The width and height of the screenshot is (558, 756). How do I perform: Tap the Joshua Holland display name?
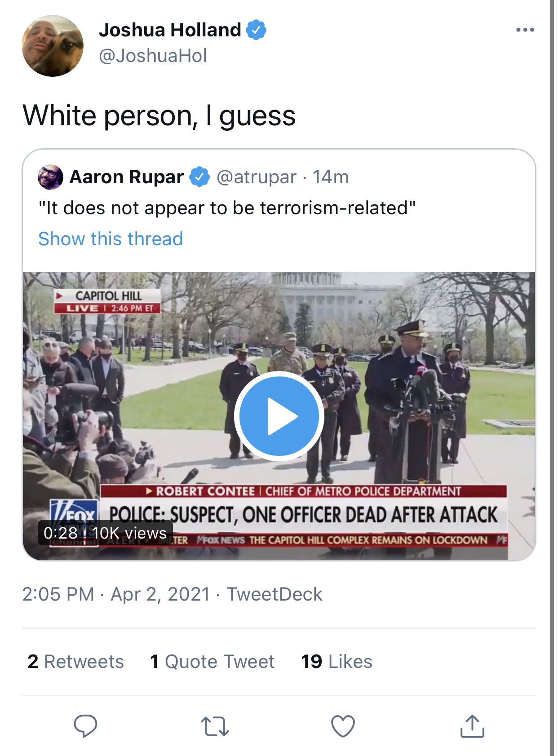pos(170,30)
